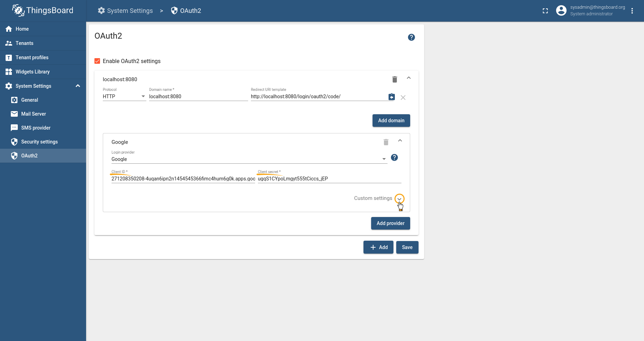644x341 pixels.
Task: Click the Client ID input field
Action: pos(183,179)
